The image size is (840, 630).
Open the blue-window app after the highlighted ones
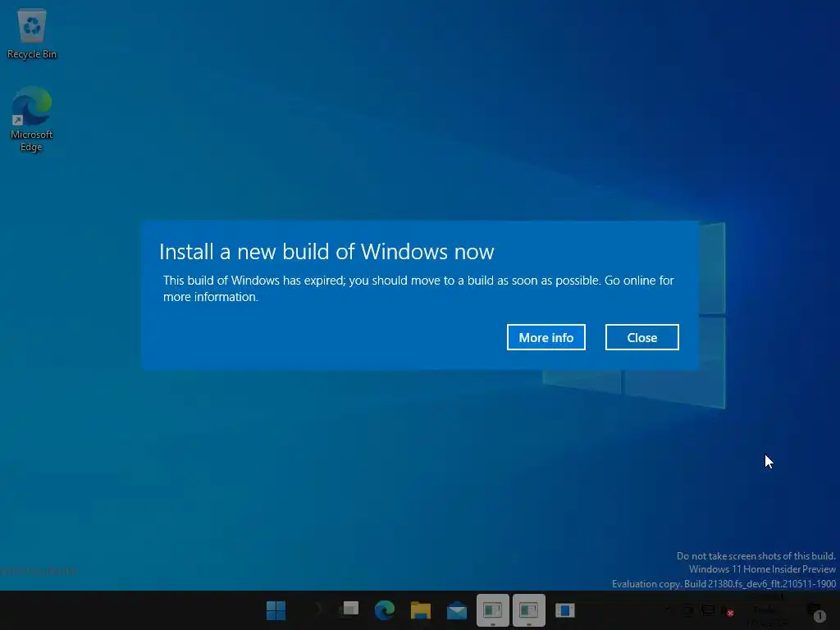tap(564, 610)
